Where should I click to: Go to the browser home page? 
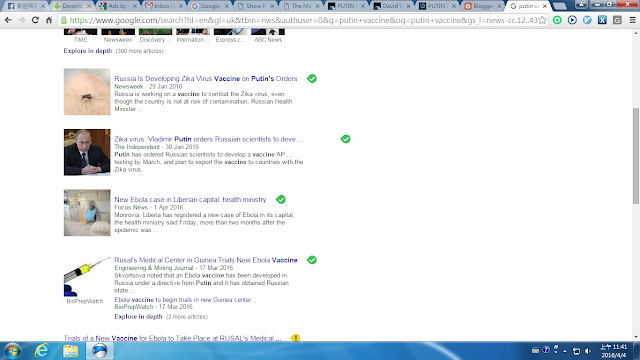tap(49, 20)
